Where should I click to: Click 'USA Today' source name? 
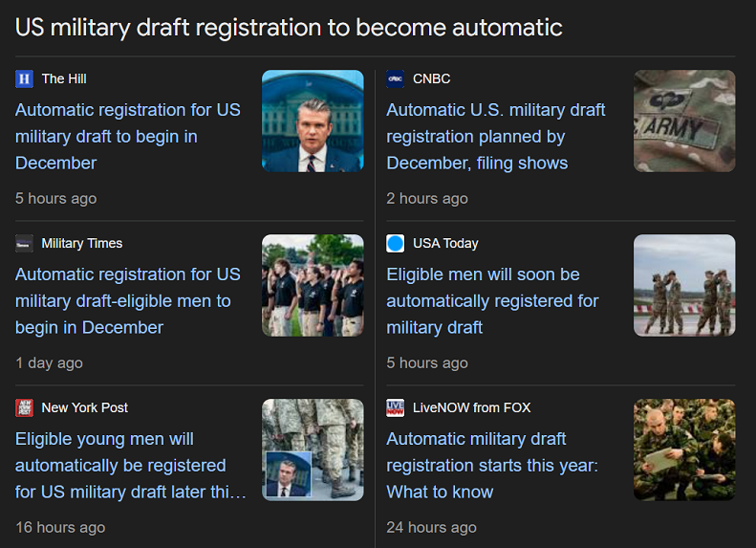coord(445,243)
